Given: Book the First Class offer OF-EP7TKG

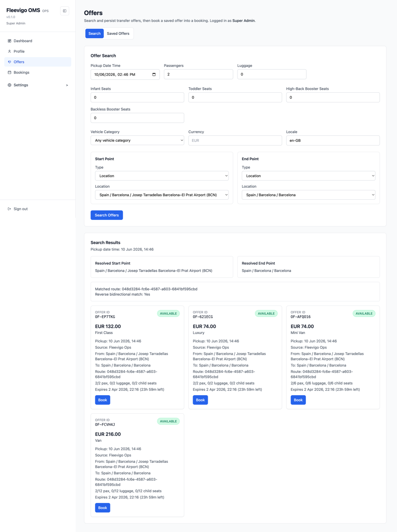Looking at the screenshot, I should 103,400.
